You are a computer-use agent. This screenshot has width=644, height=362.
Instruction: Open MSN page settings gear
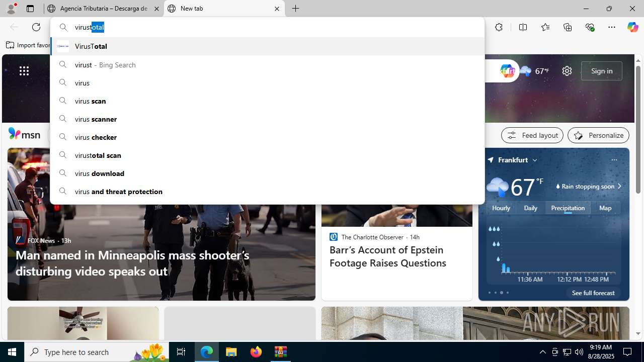[x=567, y=71]
